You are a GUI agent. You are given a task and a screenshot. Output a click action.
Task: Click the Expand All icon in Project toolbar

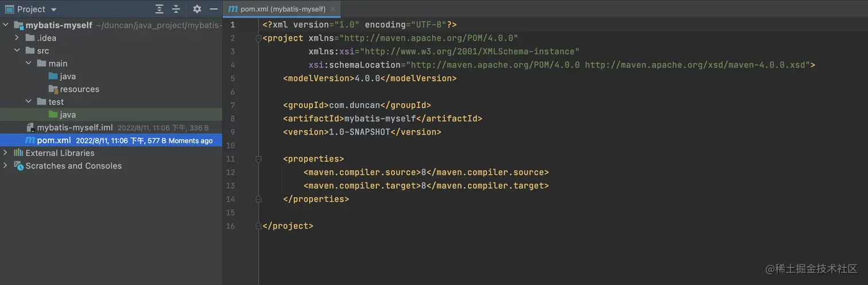[x=160, y=9]
